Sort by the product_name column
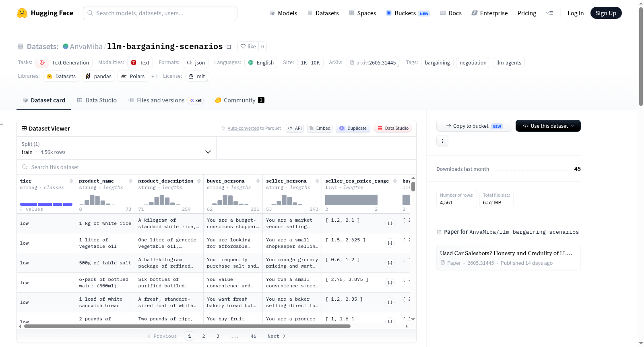This screenshot has height=347, width=644. click(x=130, y=181)
